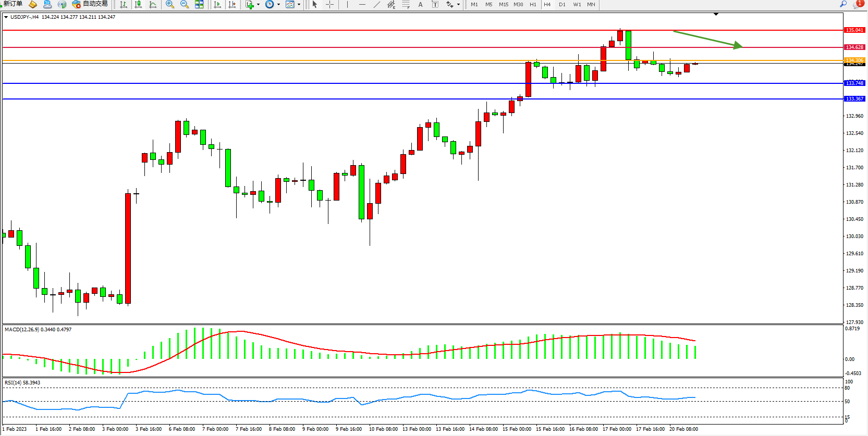Pick the horizontal line drawing tool
This screenshot has height=436, width=868.
coord(362,4)
